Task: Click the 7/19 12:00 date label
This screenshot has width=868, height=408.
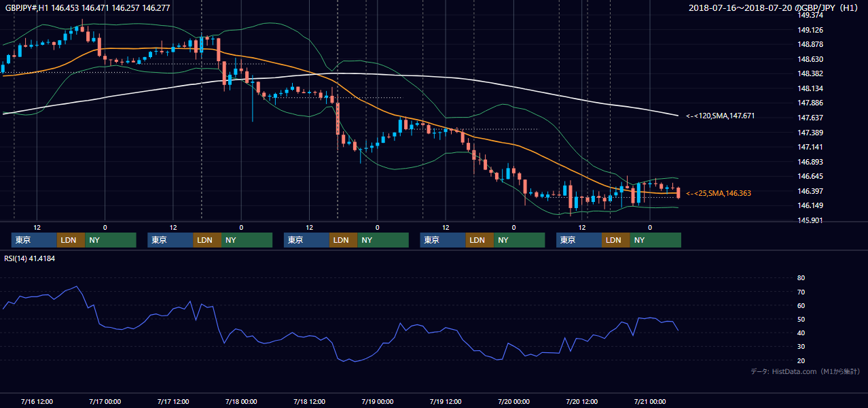Action: coord(446,401)
